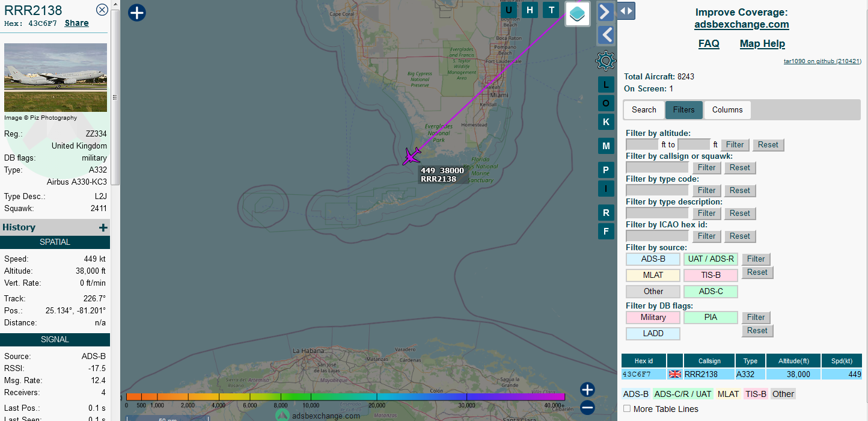Open the Share link for RRR2138
This screenshot has height=421, width=868.
coord(77,23)
